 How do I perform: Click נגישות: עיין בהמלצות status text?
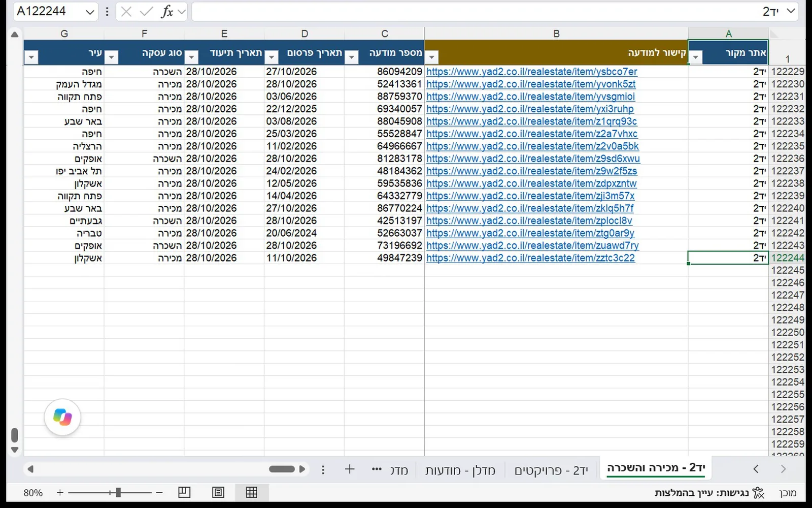[702, 493]
